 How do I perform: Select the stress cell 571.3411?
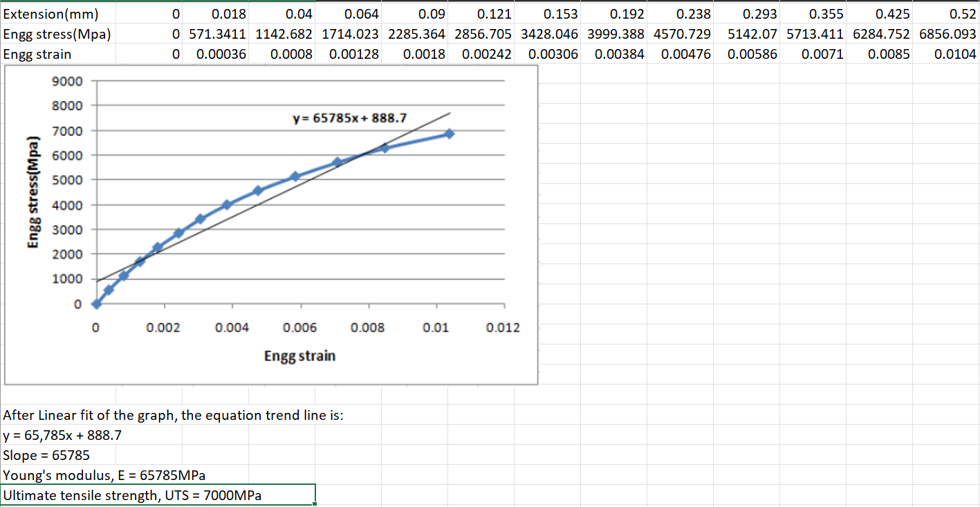point(216,35)
